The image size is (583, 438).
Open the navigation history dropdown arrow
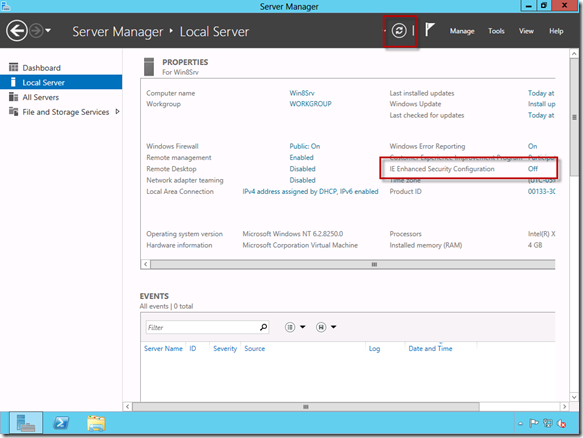click(48, 30)
